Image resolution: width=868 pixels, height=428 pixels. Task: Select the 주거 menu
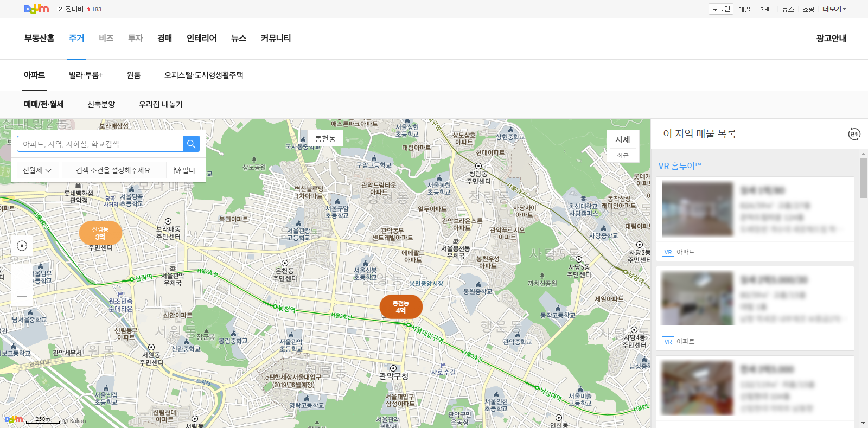(x=76, y=38)
